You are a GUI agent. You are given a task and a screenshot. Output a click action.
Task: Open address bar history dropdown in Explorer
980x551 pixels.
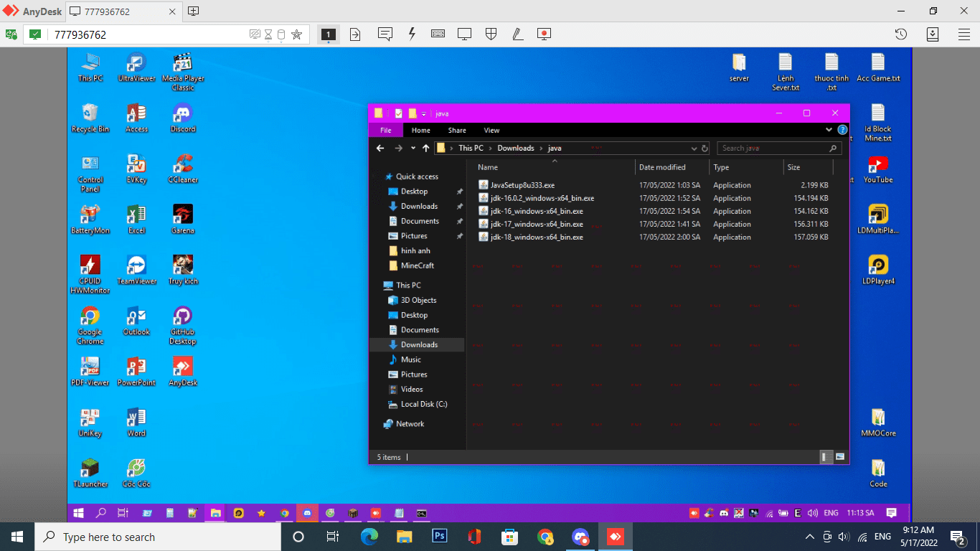[x=694, y=149]
